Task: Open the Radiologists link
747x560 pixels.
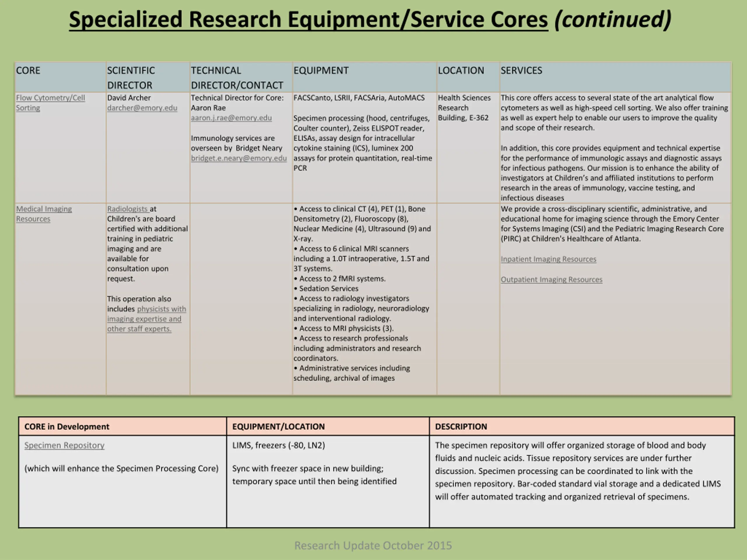Action: coord(128,209)
